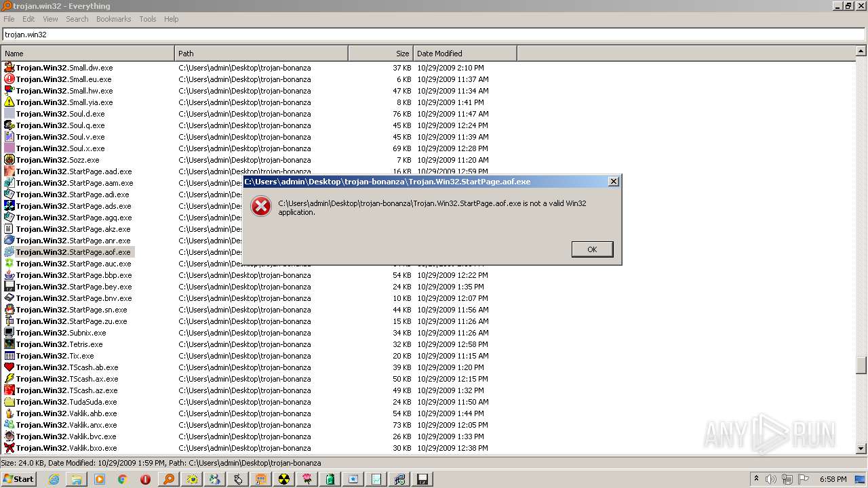
Task: Click the icon of Trojan.Win32.StartPage.aad.exe
Action: click(x=9, y=171)
